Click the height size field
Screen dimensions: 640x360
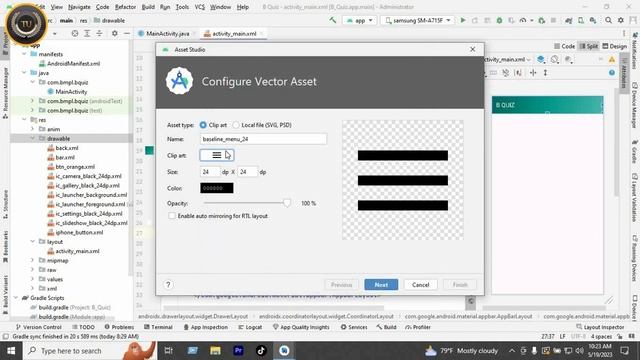[247, 172]
